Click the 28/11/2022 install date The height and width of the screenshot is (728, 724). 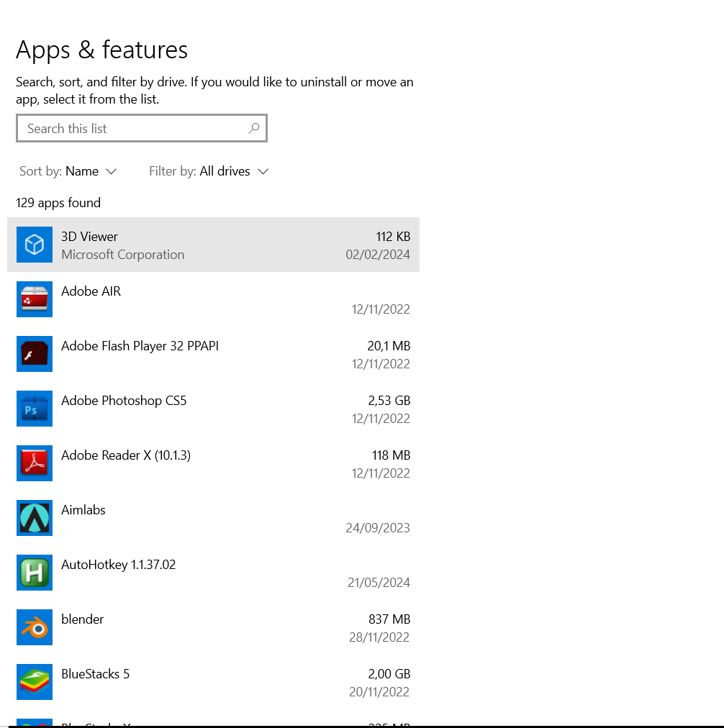pyautogui.click(x=379, y=637)
